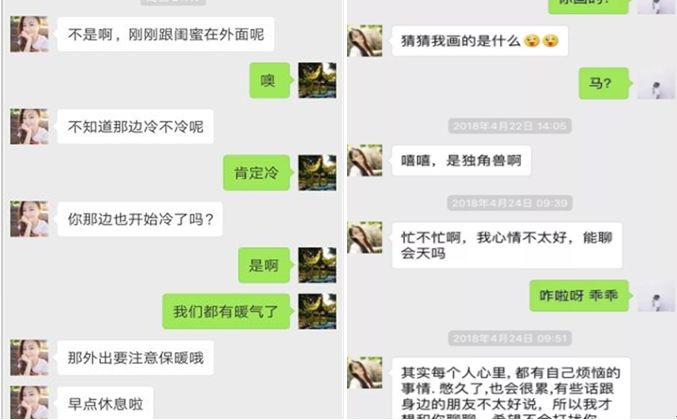Tap the long '其实每个人心里,都有自己烦恼的事情' message
The width and height of the screenshot is (677, 420).
tap(511, 388)
